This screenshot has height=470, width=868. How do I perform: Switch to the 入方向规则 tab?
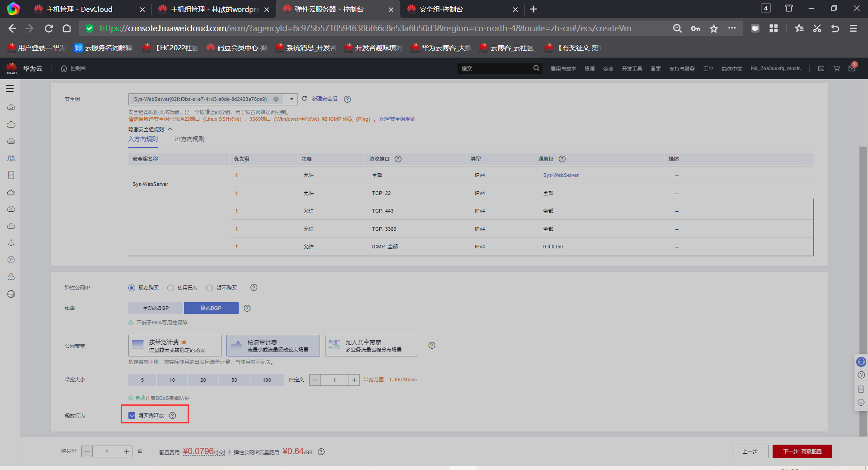[x=143, y=139]
